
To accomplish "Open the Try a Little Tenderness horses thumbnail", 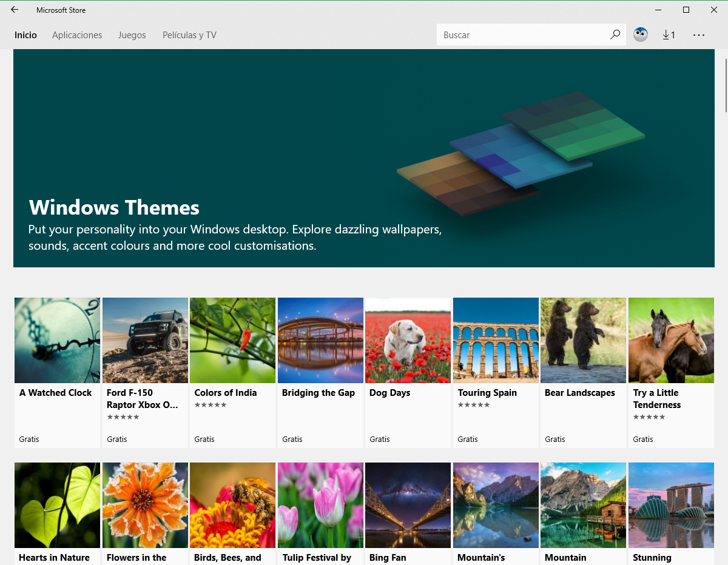I will click(671, 340).
